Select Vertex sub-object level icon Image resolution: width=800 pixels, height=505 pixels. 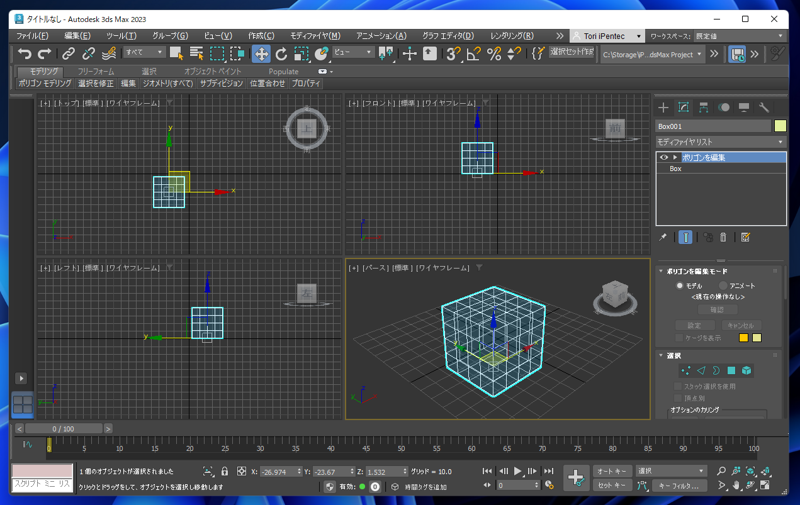click(686, 370)
